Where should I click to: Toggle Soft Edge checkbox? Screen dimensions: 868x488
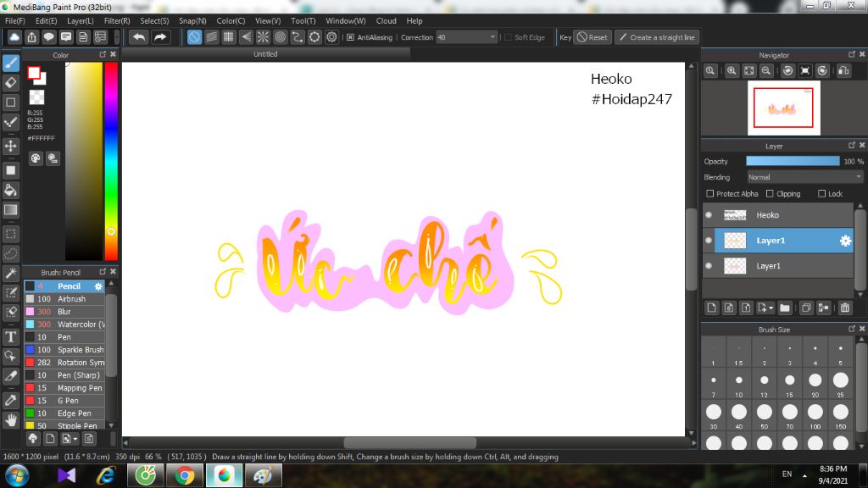click(509, 37)
